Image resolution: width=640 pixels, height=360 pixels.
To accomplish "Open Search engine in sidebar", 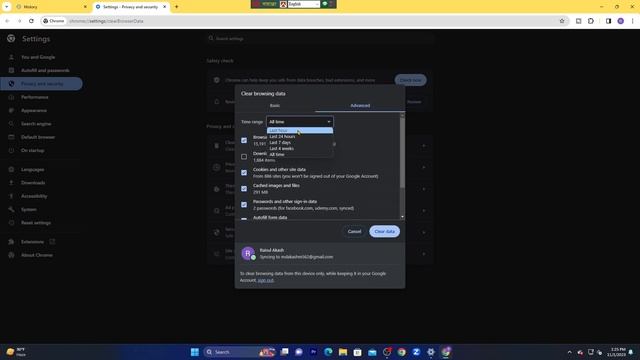I will pyautogui.click(x=36, y=124).
